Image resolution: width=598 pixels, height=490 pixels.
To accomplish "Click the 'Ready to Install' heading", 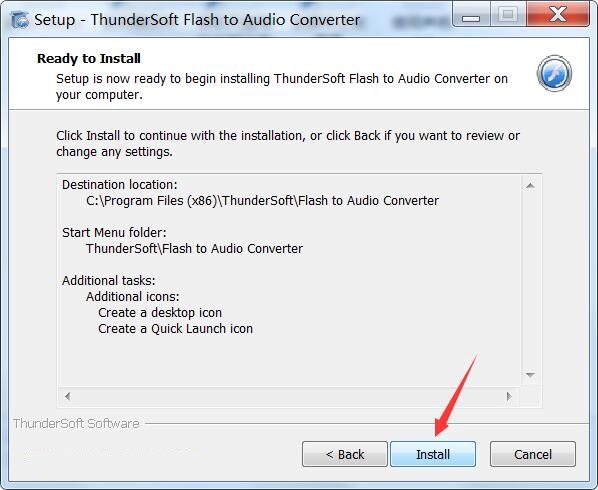I will (89, 58).
